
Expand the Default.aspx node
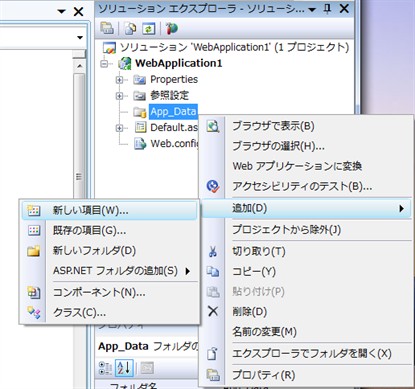tap(120, 128)
